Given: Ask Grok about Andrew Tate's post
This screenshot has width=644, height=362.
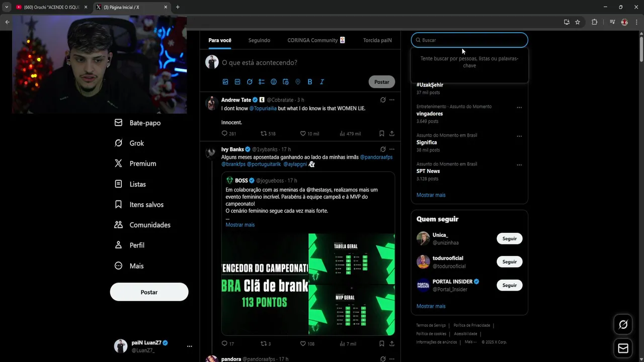Looking at the screenshot, I should pos(383,100).
